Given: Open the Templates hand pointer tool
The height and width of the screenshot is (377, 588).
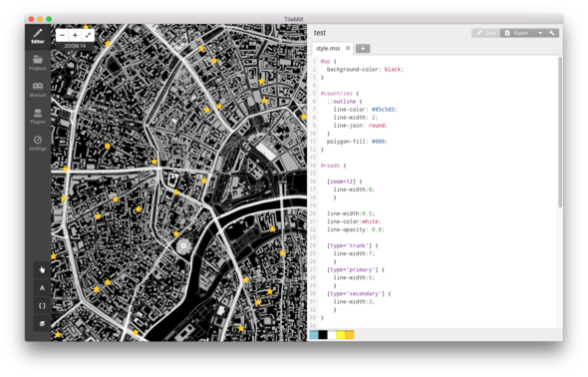Looking at the screenshot, I should point(42,269).
